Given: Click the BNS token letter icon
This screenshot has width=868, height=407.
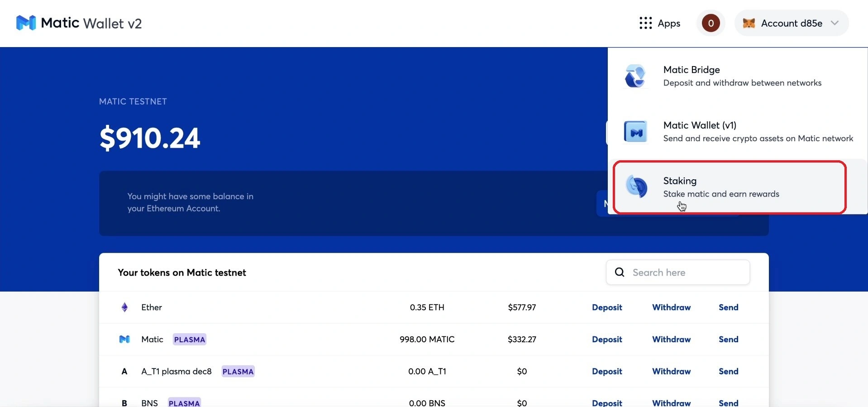Looking at the screenshot, I should 124,403.
